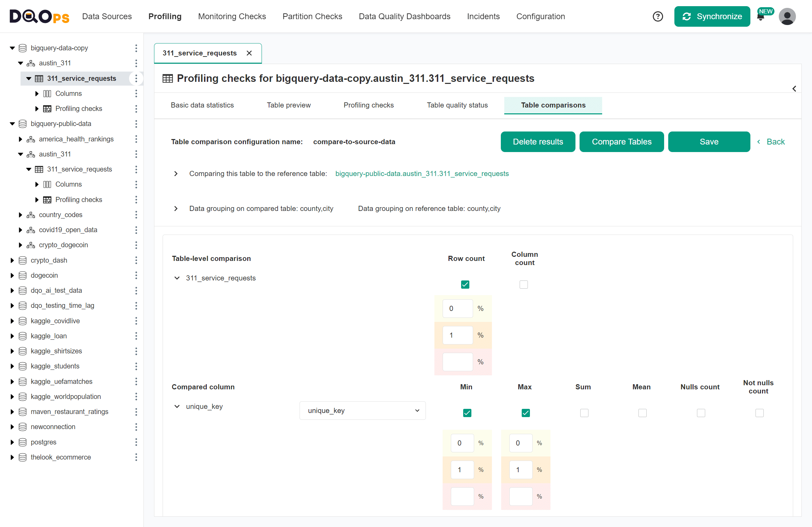Screen dimensions: 812x527
Task: Collapse the 311_service_requests table-level comparison row
Action: pyautogui.click(x=177, y=278)
